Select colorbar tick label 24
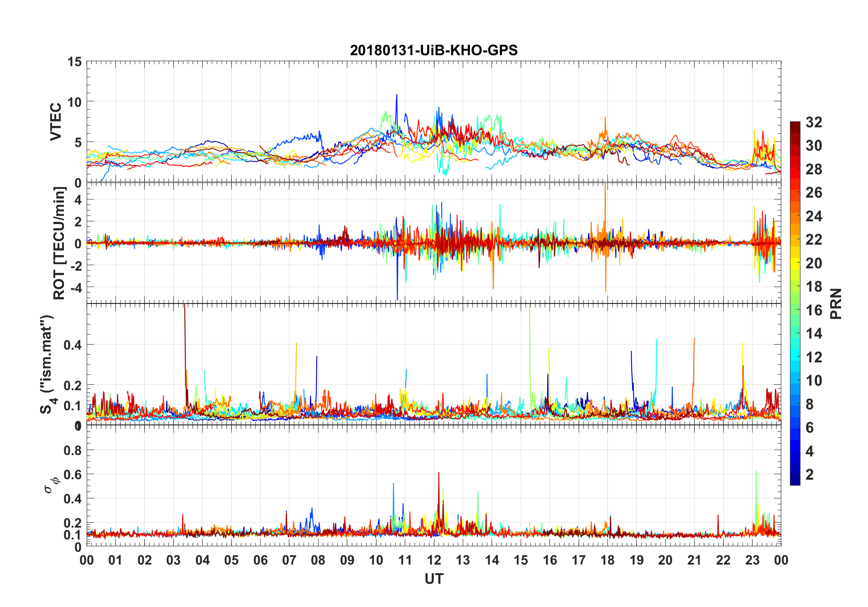The width and height of the screenshot is (868, 607). (x=814, y=216)
